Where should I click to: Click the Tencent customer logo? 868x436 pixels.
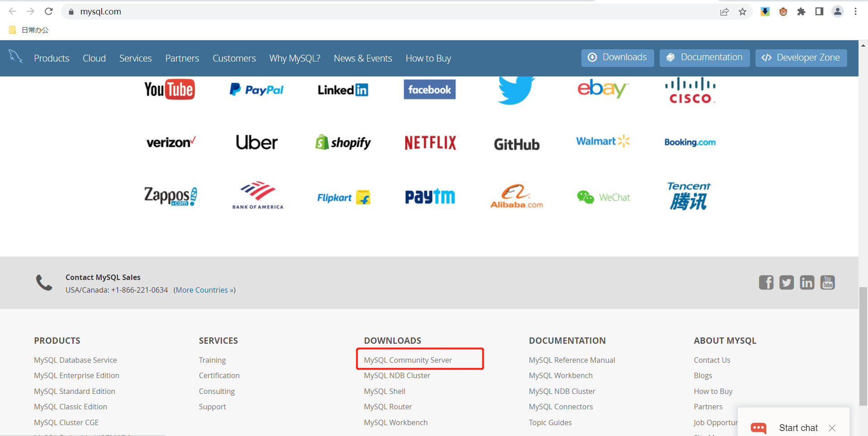689,196
